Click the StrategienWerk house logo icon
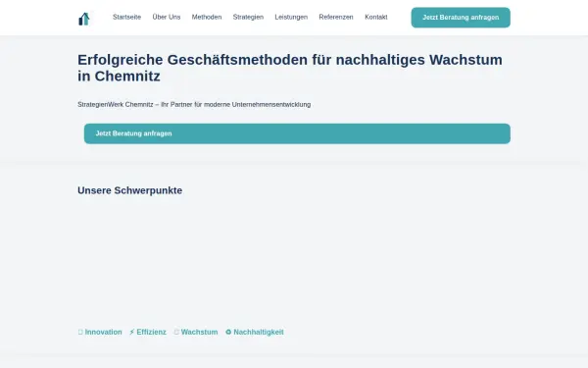Image resolution: width=588 pixels, height=368 pixels. [84, 19]
